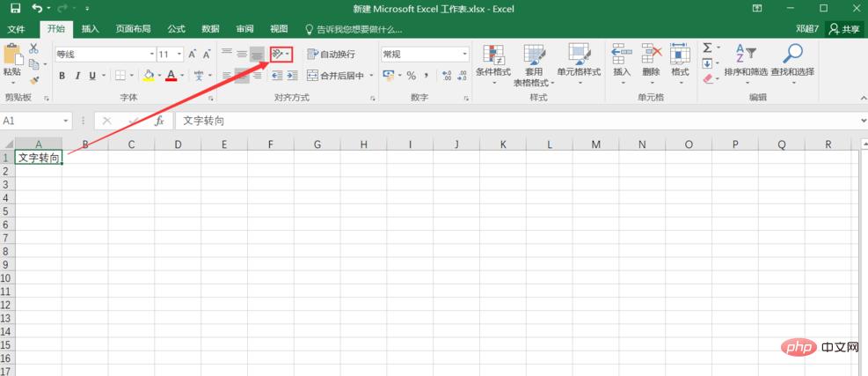Apply comma style number format
868x376 pixels.
[427, 76]
